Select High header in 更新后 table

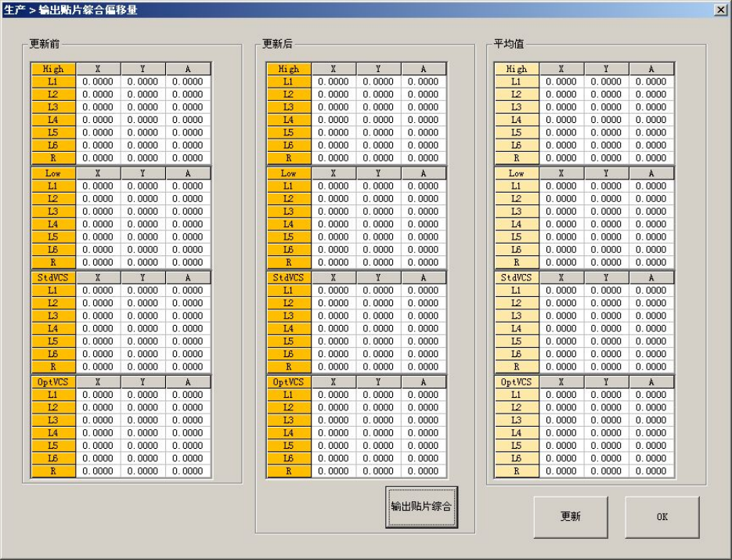coord(289,69)
